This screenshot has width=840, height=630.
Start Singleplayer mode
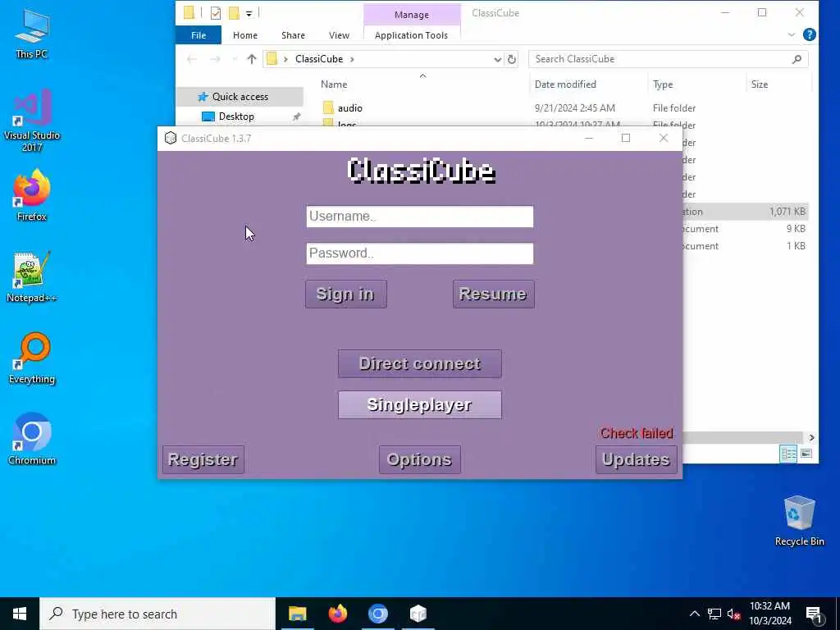[x=419, y=405]
